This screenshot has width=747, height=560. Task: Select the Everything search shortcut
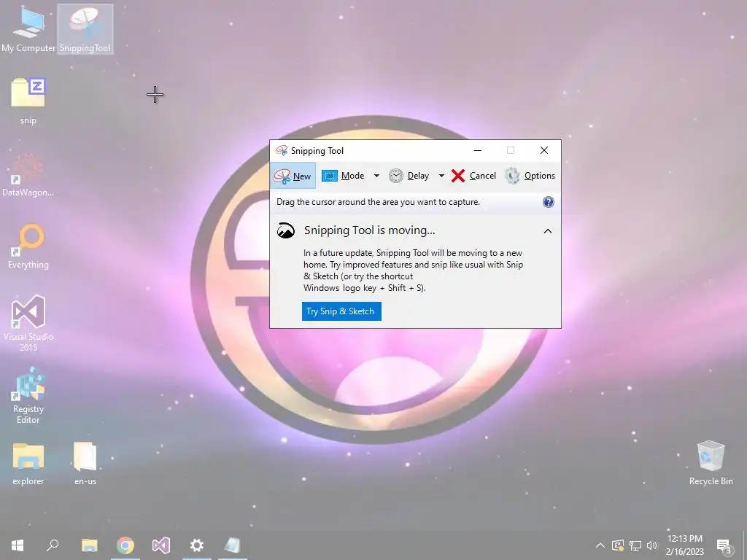click(x=28, y=246)
